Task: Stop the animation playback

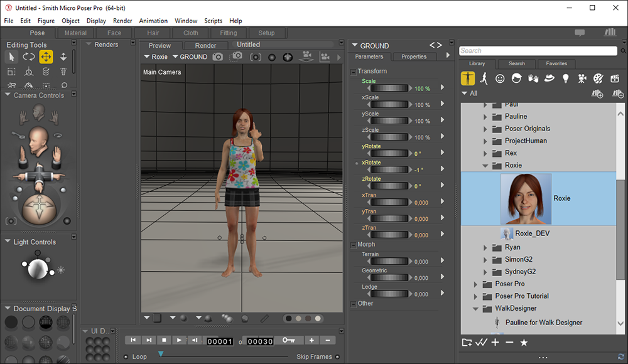Action: point(164,340)
